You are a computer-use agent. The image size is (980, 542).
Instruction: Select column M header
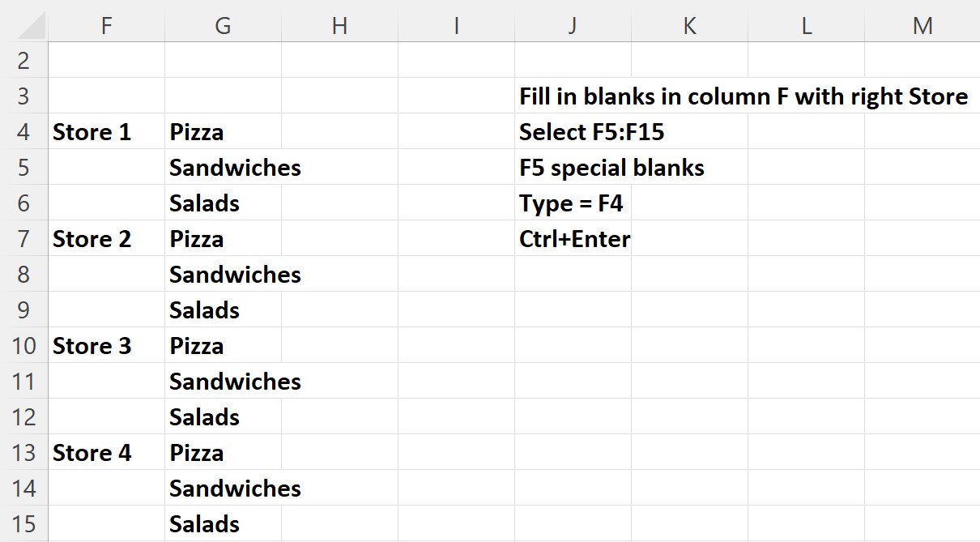point(922,26)
